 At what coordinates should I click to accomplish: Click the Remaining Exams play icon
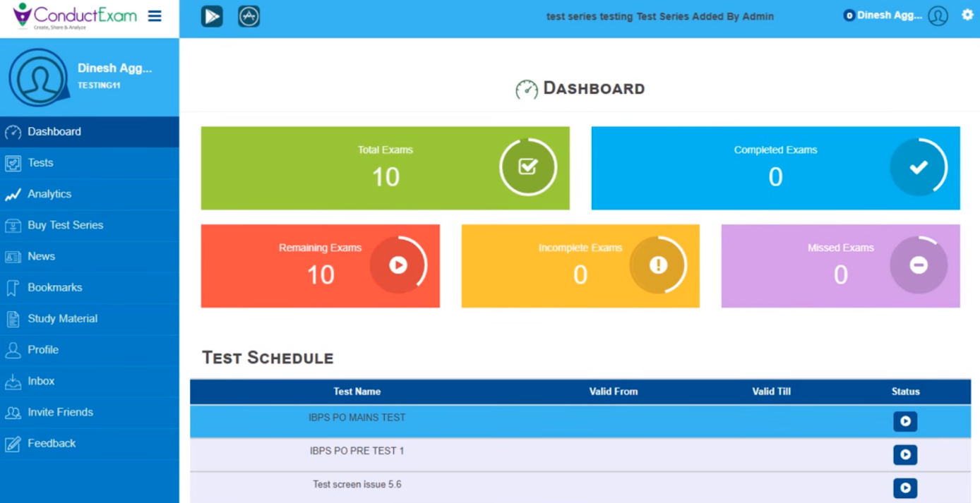click(398, 265)
